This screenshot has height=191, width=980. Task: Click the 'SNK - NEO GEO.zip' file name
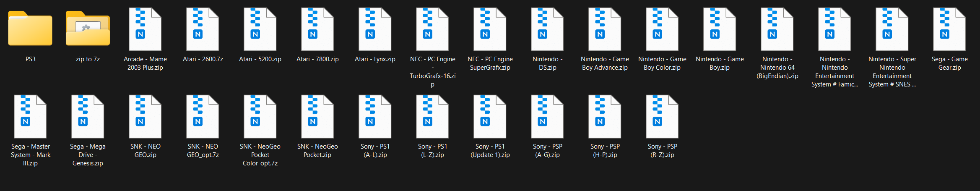coord(145,151)
